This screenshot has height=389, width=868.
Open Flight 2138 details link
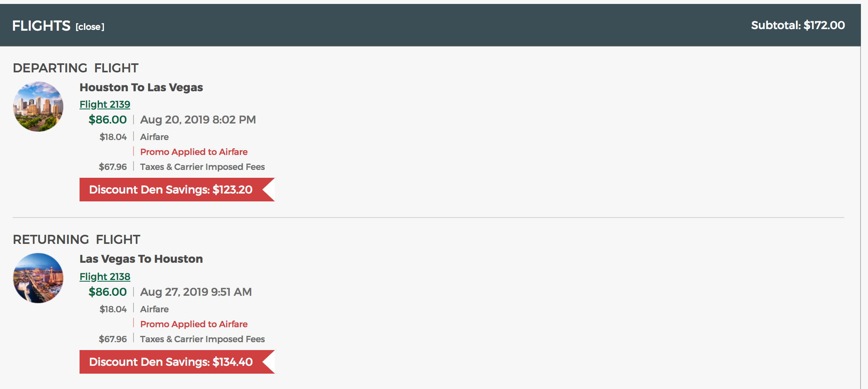105,277
